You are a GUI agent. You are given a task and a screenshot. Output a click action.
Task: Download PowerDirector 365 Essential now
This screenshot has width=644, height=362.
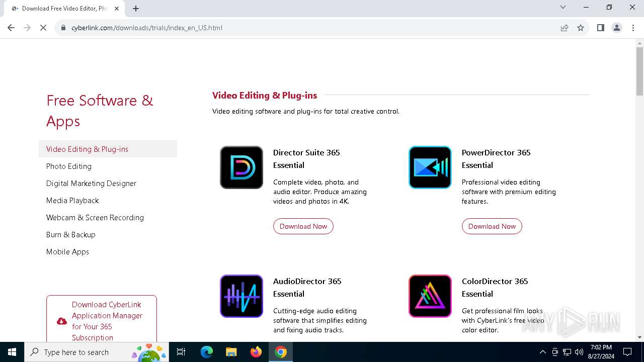(x=492, y=226)
